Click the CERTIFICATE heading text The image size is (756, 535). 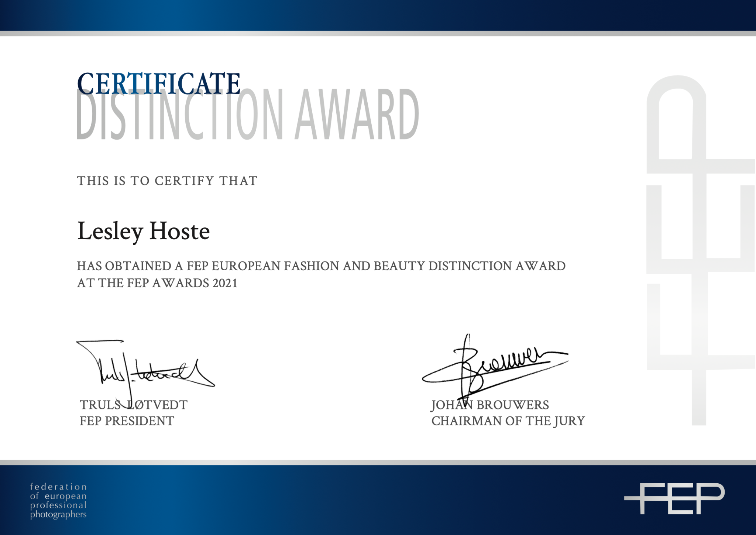tap(159, 83)
